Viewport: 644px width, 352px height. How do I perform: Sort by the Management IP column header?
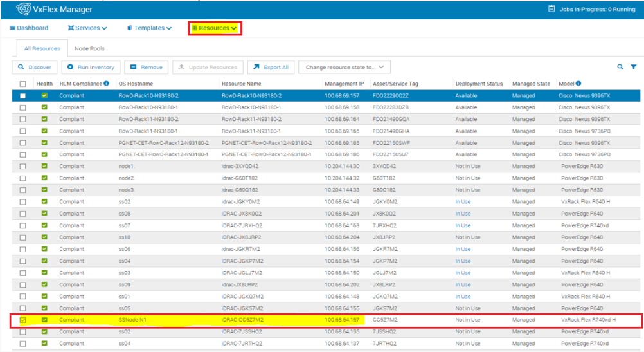[344, 84]
